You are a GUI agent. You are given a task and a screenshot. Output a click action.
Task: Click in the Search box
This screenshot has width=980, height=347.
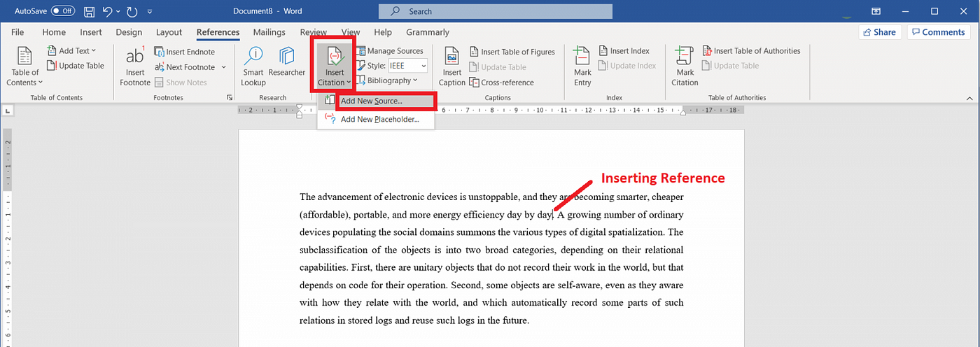point(496,11)
